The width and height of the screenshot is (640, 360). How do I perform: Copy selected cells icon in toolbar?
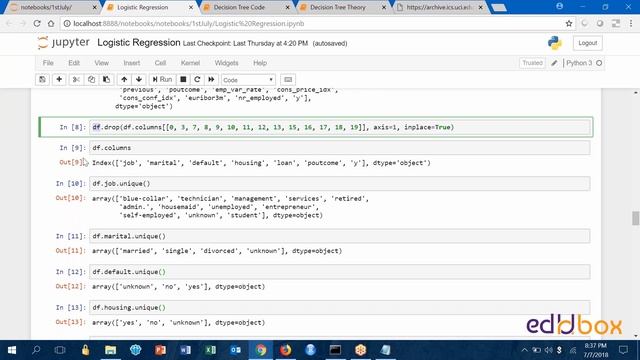[91, 80]
